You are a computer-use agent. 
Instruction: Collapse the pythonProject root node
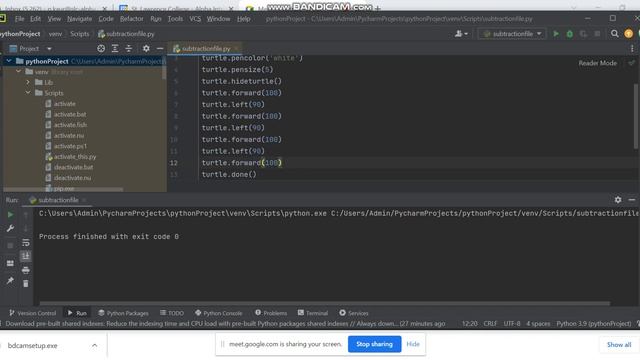point(9,61)
